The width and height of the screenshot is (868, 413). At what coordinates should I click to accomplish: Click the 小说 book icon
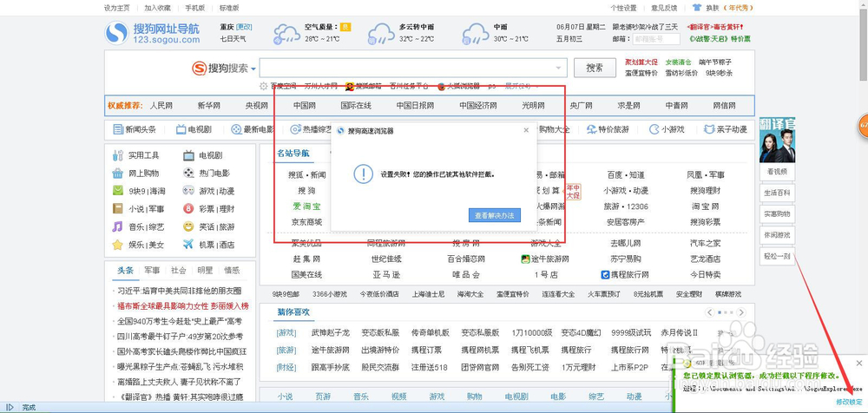coord(117,209)
